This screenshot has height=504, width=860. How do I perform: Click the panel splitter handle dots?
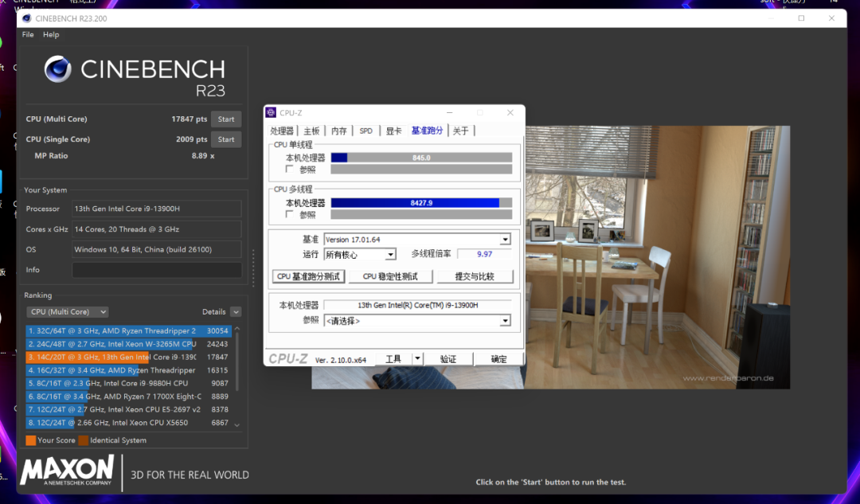[253, 268]
